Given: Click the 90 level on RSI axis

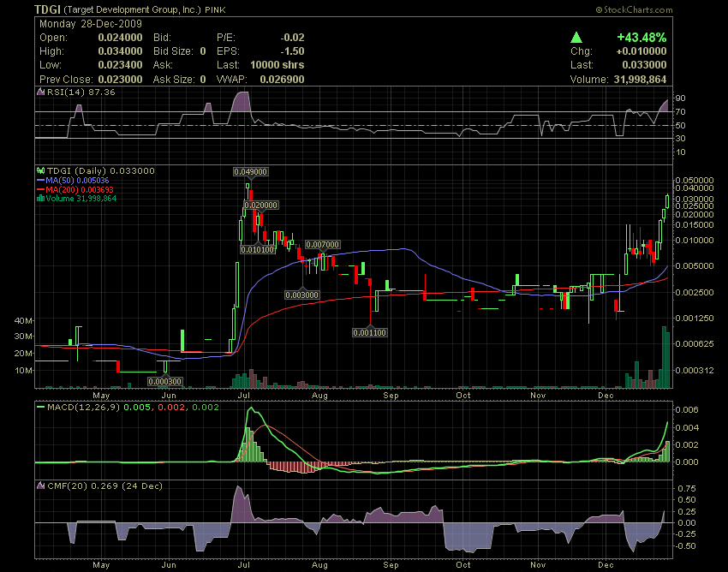Looking at the screenshot, I should coord(680,98).
